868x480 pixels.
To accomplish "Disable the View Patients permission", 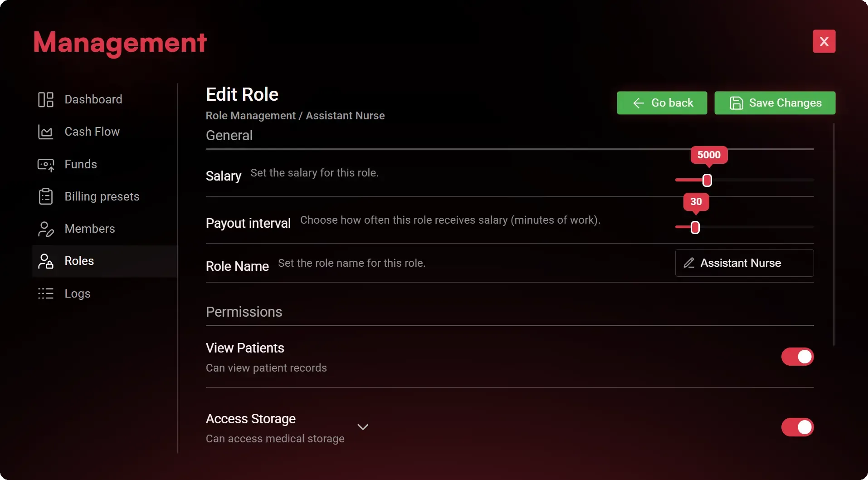I will [x=797, y=357].
